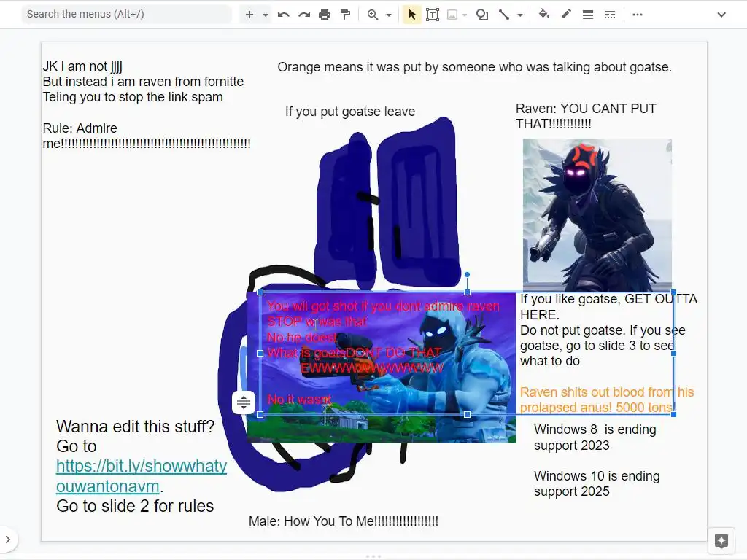Viewport: 747px width, 560px height.
Task: Click the vertical align handle icon
Action: tap(244, 402)
